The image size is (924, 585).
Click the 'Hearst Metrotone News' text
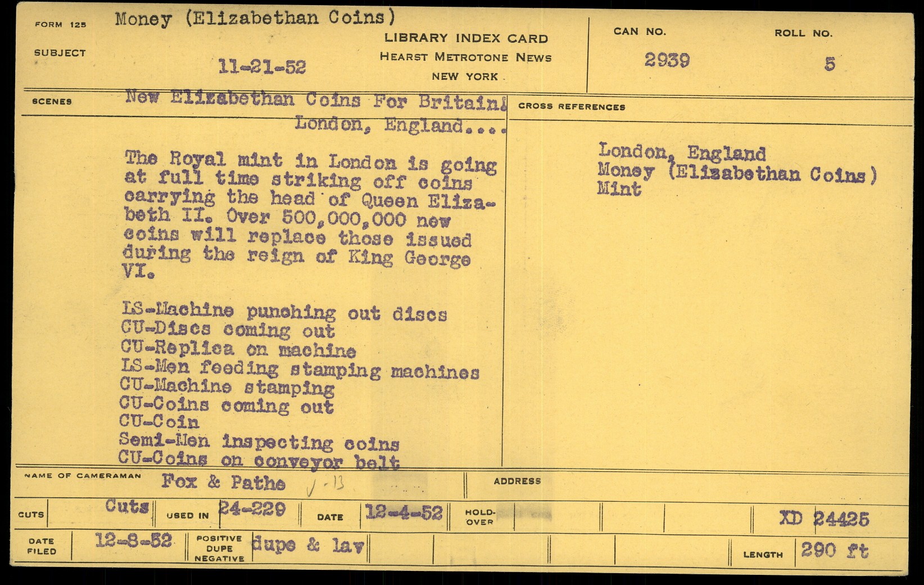pyautogui.click(x=465, y=57)
